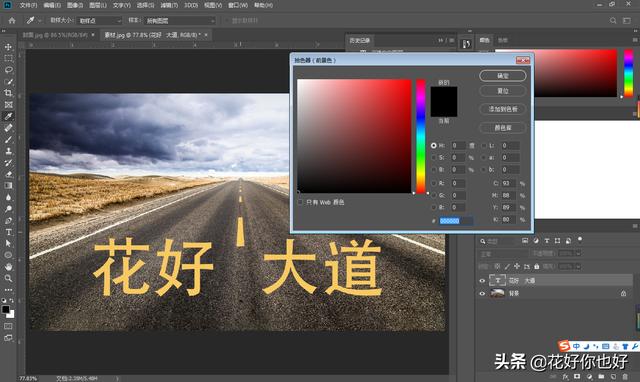640x382 pixels.
Task: Select the Crop tool
Action: click(x=8, y=93)
